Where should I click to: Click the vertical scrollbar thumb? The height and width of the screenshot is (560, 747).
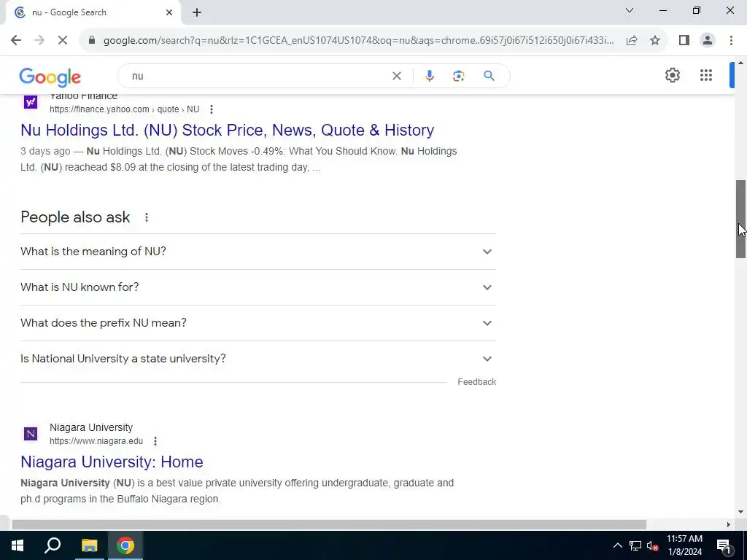tap(740, 219)
